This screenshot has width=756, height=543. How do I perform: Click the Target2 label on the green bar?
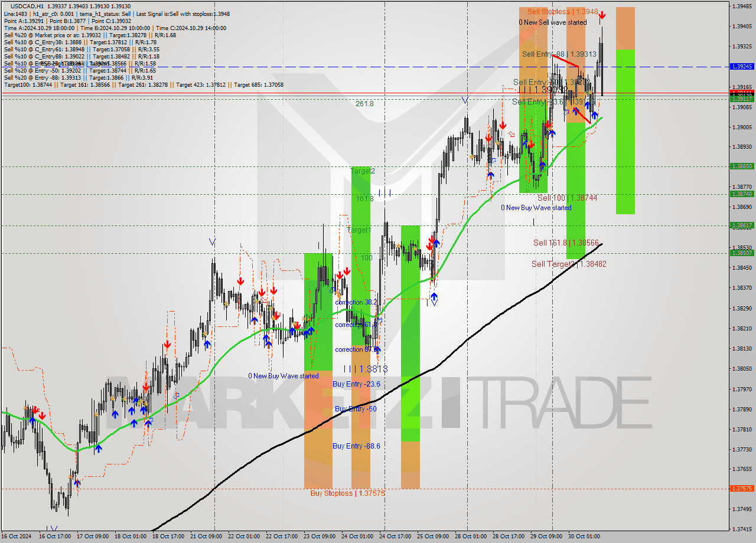point(363,171)
